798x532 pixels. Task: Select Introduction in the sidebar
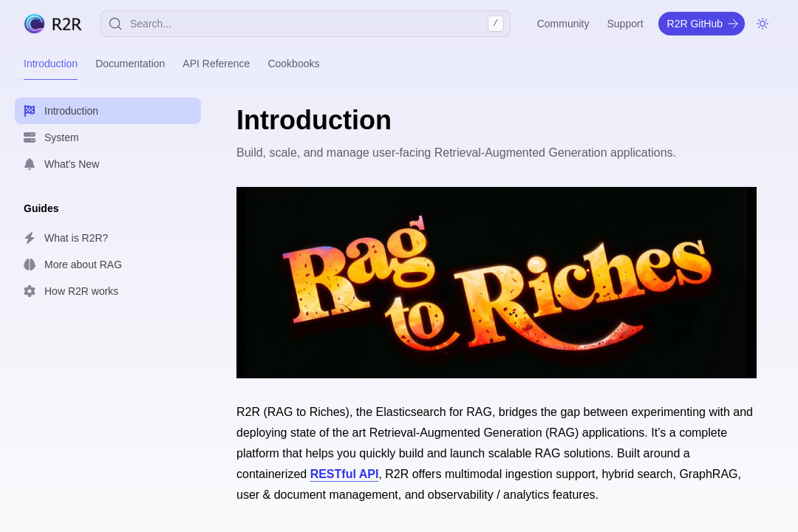click(108, 111)
